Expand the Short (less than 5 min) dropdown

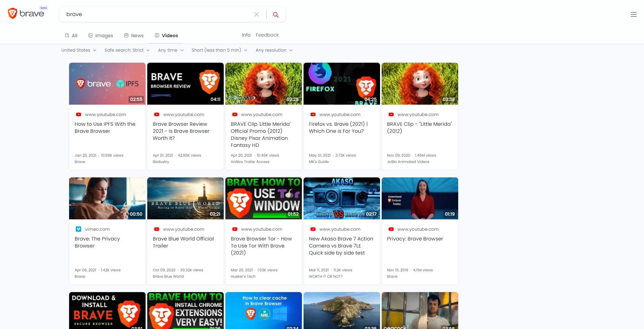(x=219, y=50)
